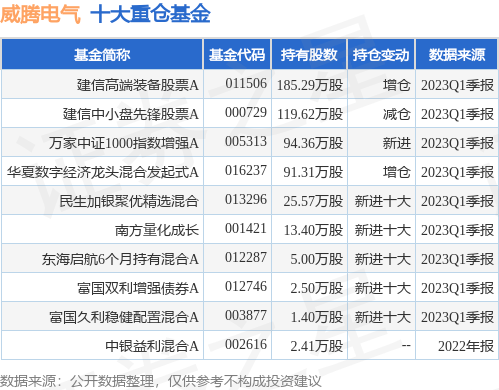Screen dimensions: 499x390
Task: Click the 1.40万股 holding value
Action: (x=317, y=317)
